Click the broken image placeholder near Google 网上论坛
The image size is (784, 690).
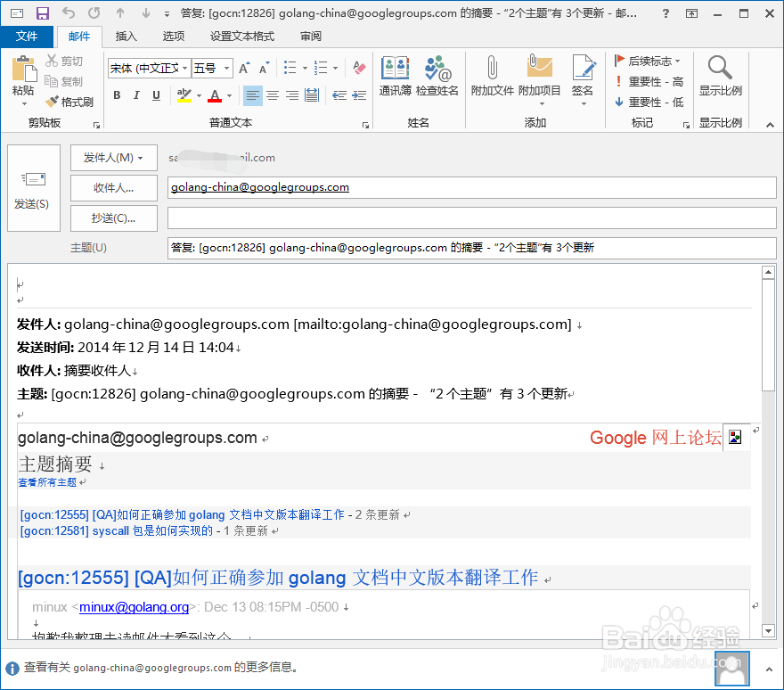735,438
